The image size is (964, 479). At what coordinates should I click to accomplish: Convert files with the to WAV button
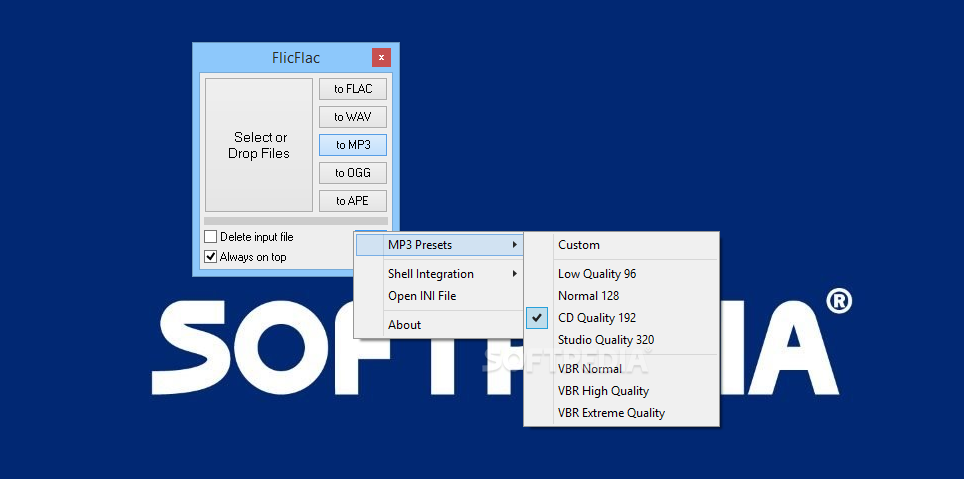pyautogui.click(x=353, y=117)
